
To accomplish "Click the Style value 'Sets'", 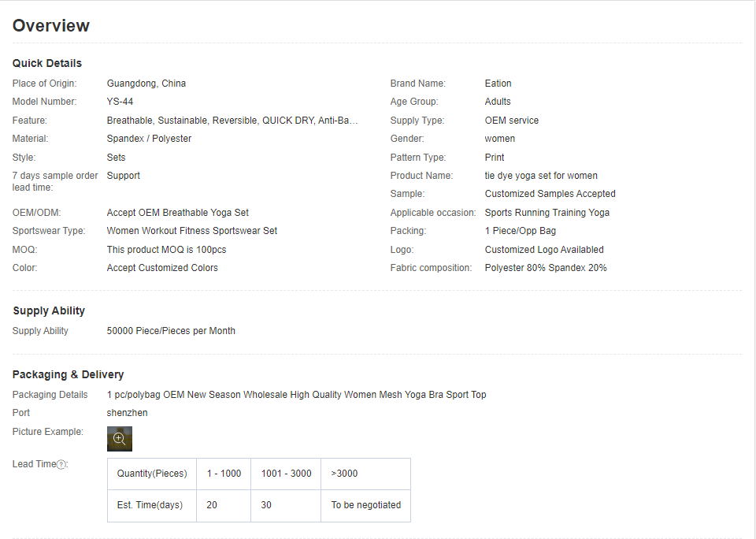I will coord(117,158).
